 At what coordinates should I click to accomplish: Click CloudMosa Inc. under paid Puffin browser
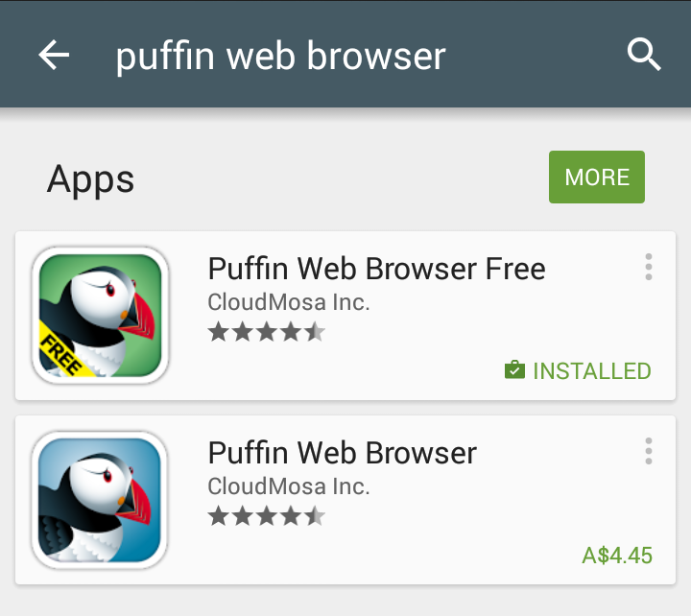click(x=289, y=486)
